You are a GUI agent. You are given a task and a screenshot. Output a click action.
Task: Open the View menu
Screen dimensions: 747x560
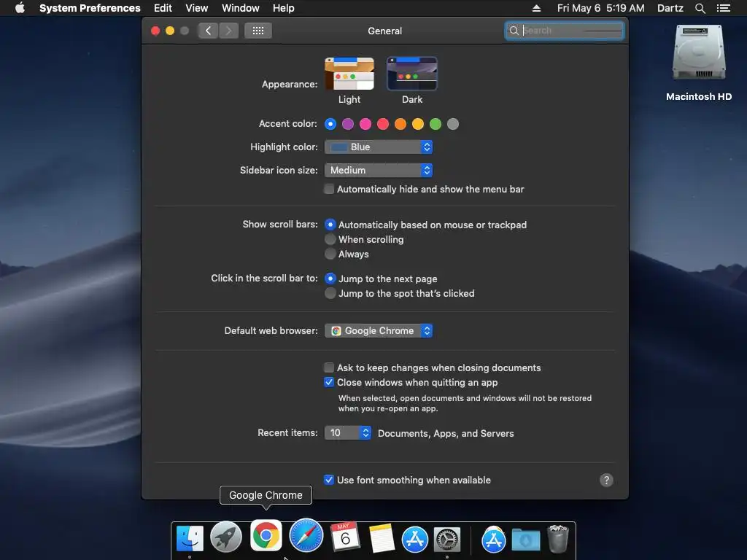click(197, 8)
